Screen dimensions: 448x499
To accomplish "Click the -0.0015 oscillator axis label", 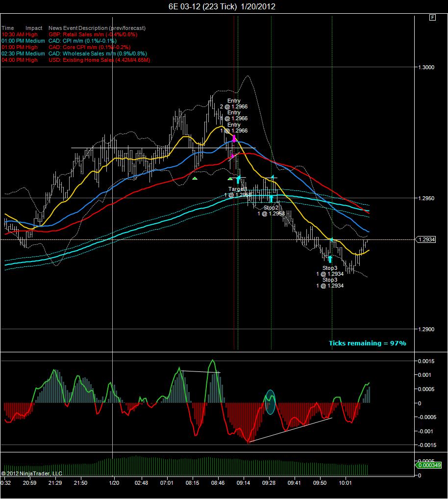I will (427, 445).
